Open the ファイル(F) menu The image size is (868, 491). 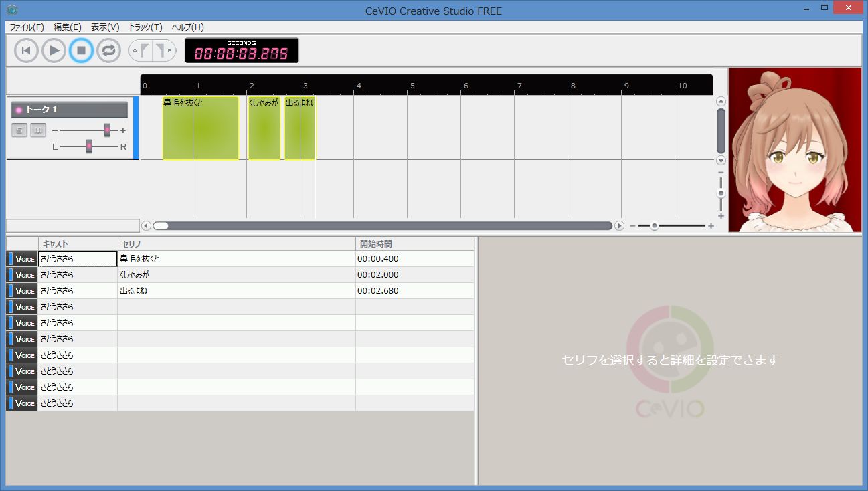[x=27, y=27]
